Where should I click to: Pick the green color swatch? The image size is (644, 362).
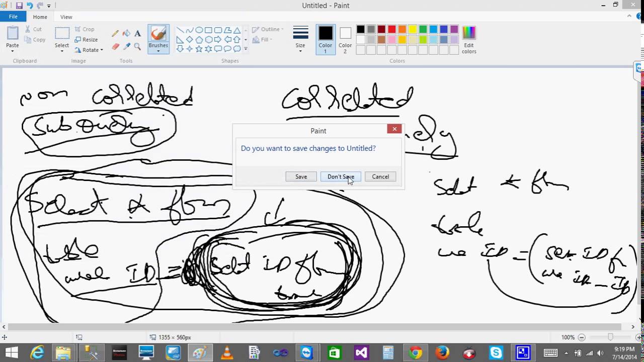[423, 29]
